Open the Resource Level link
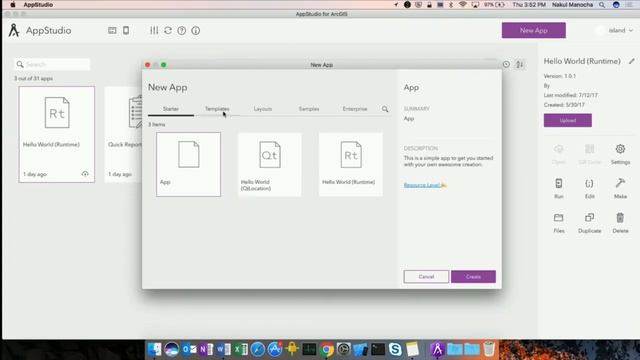Image resolution: width=640 pixels, height=360 pixels. pos(422,185)
